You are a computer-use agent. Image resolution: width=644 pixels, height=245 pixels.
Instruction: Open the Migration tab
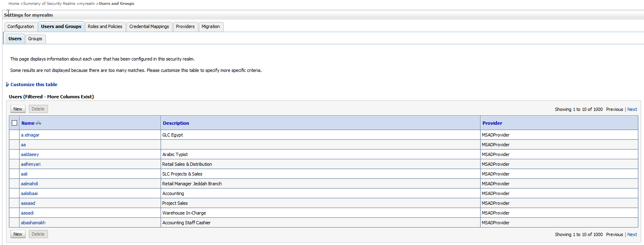point(211,27)
